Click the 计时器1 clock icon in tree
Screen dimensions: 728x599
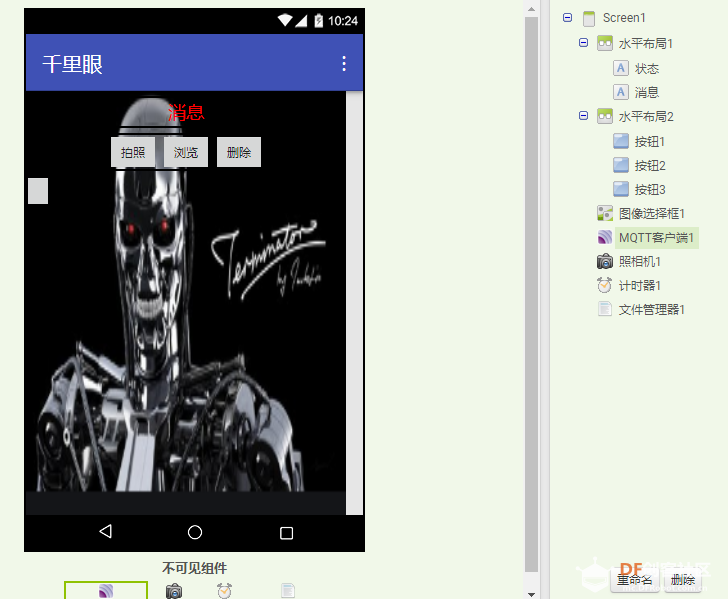tap(604, 285)
